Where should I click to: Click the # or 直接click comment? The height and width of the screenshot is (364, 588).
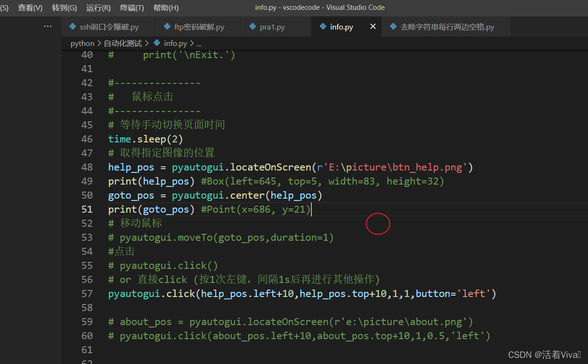[244, 279]
